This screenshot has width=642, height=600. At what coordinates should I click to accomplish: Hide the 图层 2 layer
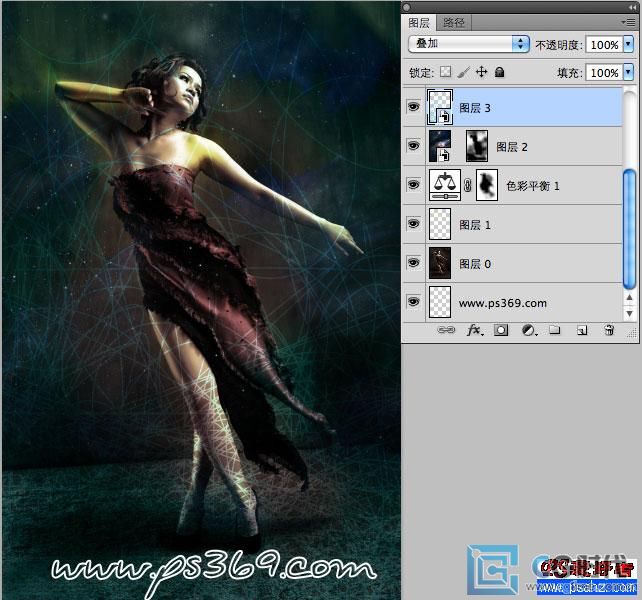(414, 146)
